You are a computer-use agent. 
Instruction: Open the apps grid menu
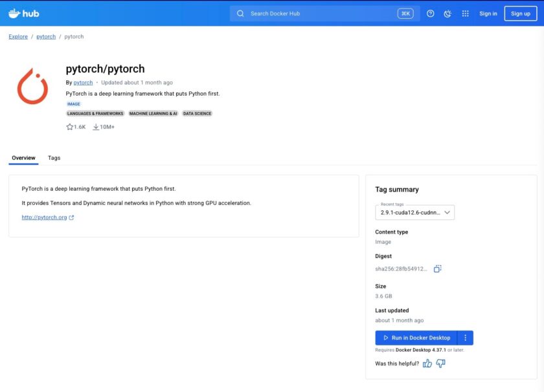pyautogui.click(x=465, y=13)
